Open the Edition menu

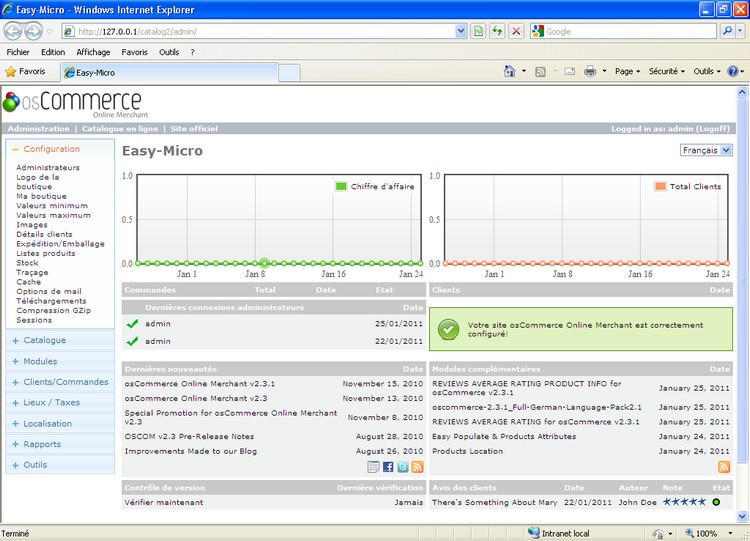pyautogui.click(x=53, y=52)
